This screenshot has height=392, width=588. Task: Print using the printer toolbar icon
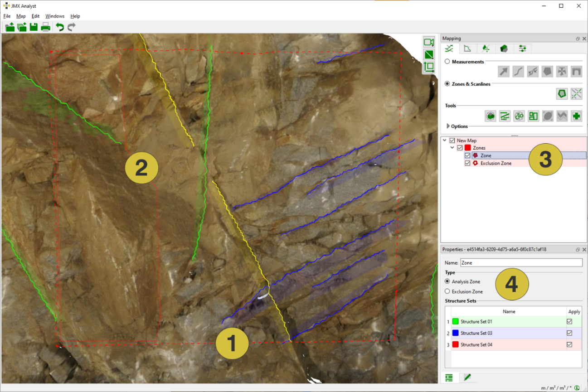(x=45, y=27)
